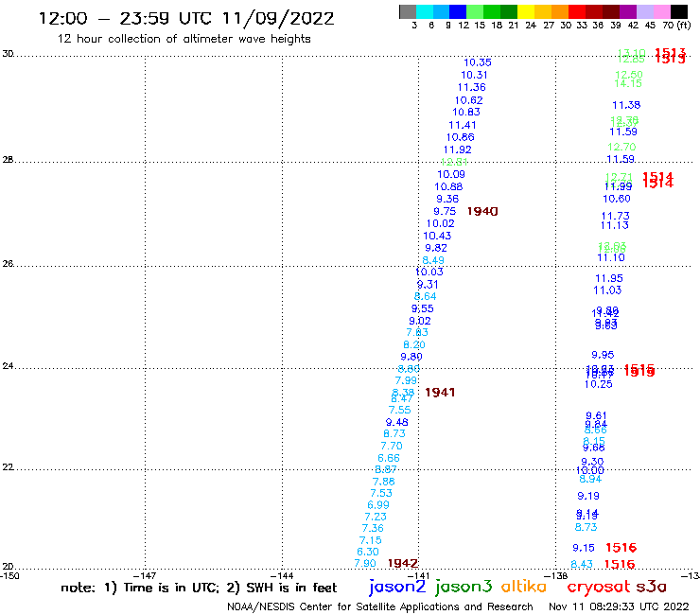Image resolution: width=700 pixels, height=615 pixels.
Task: Click the latitude axis label 22
Action: [x=8, y=467]
